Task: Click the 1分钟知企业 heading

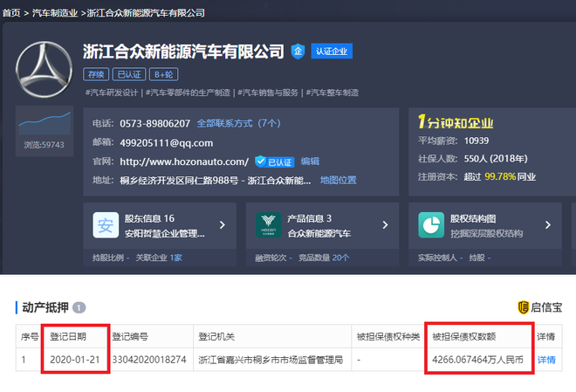Action: point(456,122)
